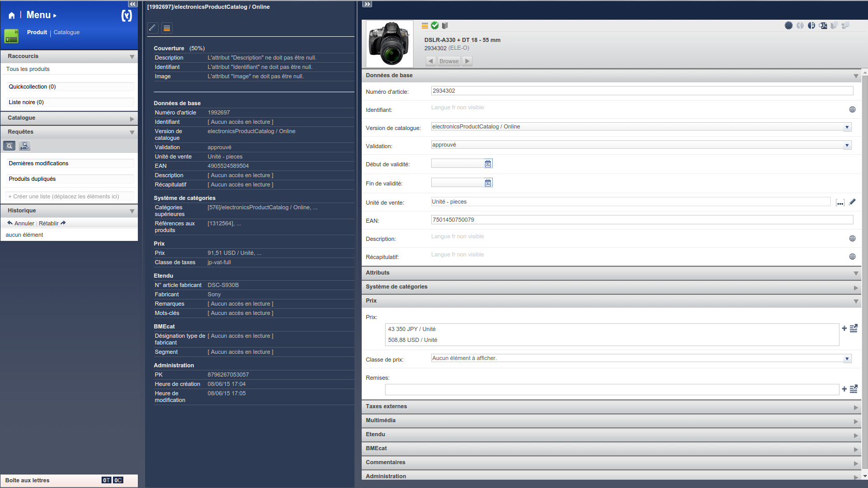Switch to the Catalogue perspective

(67, 32)
